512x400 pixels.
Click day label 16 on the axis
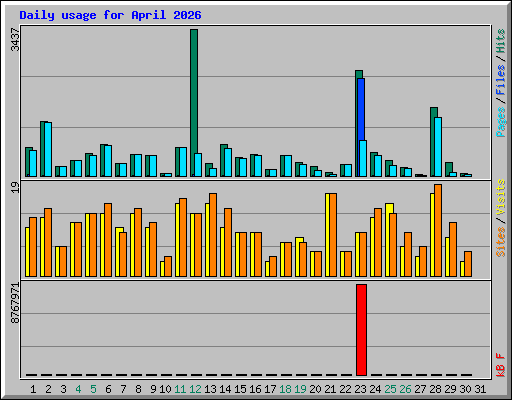[255, 389]
